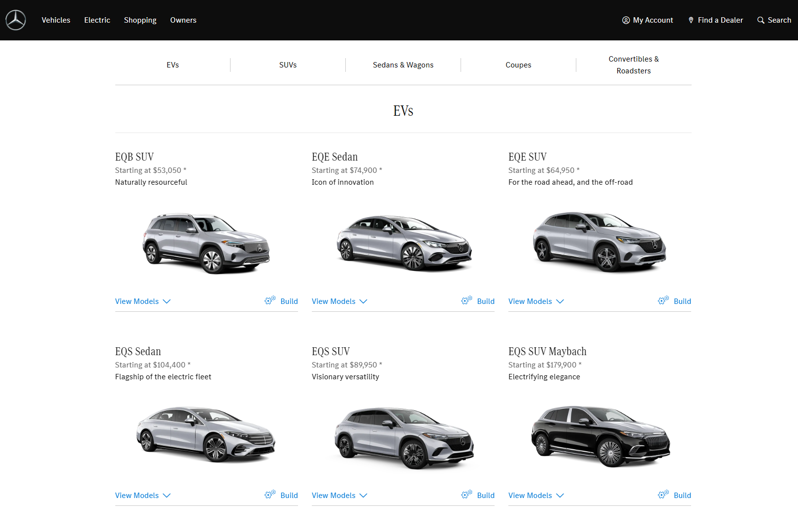Screen dimensions: 798x532
Task: Expand the EQS Sedan View Models chevron
Action: 167,496
